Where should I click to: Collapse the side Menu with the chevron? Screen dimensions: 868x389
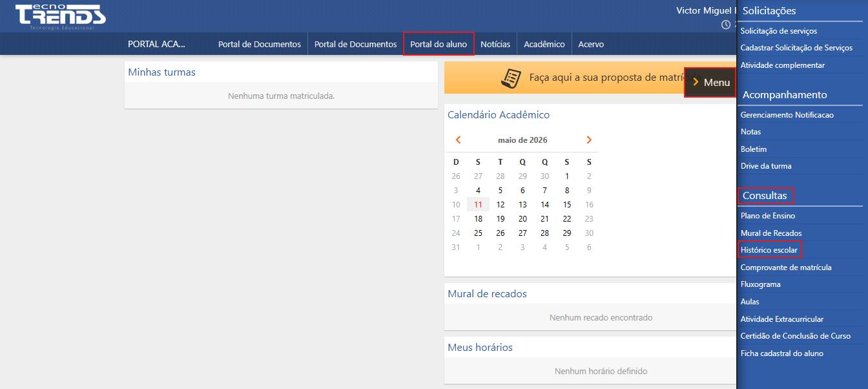[696, 82]
